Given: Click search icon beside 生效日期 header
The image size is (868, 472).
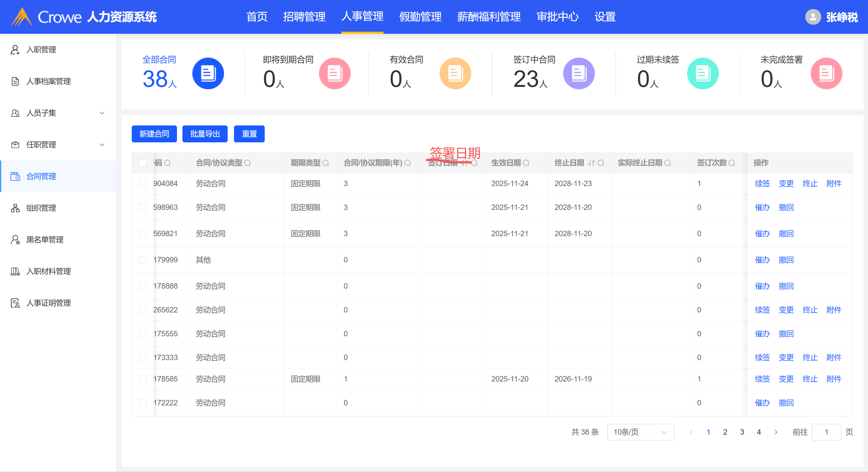Looking at the screenshot, I should [x=526, y=163].
